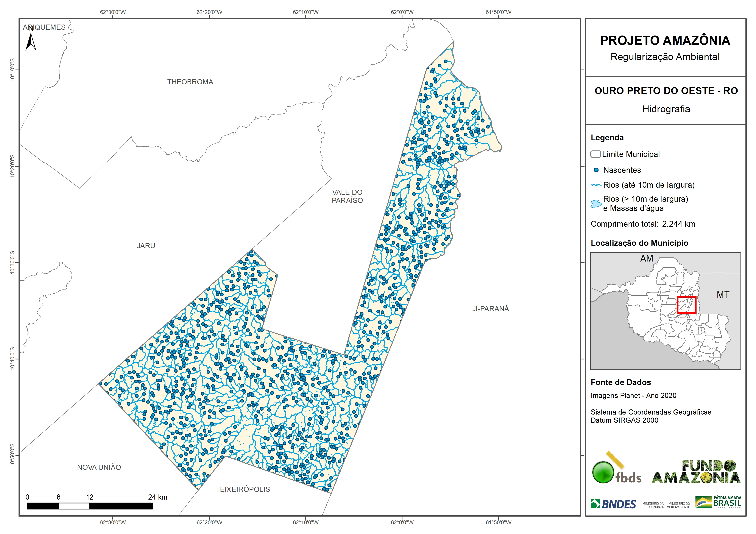Click the JI-PARANÁ municipality label
Viewport: 756px width, 534px height.
490,309
